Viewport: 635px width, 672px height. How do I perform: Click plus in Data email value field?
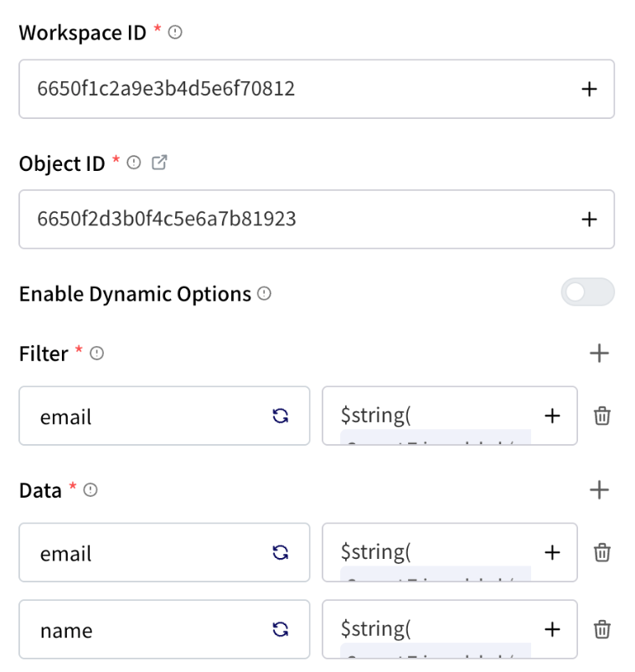coord(552,552)
